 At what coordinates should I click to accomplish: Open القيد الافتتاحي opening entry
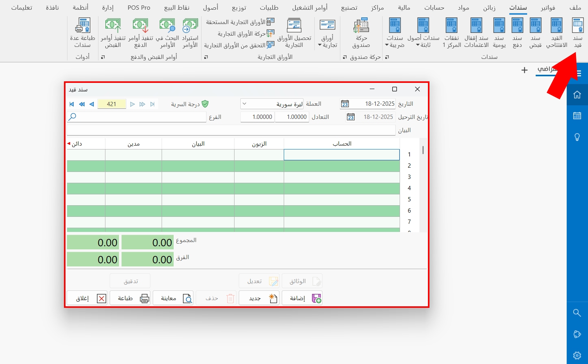pos(557,31)
